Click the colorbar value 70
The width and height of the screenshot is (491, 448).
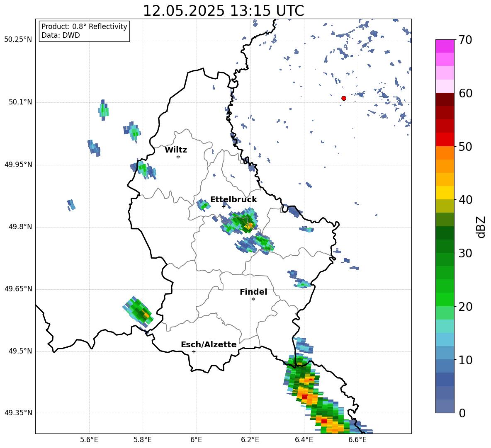pos(465,40)
